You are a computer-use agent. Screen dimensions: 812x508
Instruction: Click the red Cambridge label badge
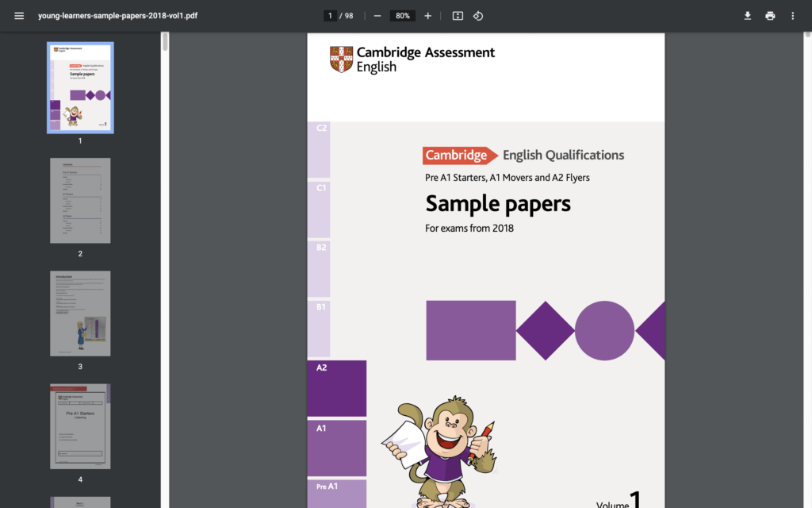[457, 156]
